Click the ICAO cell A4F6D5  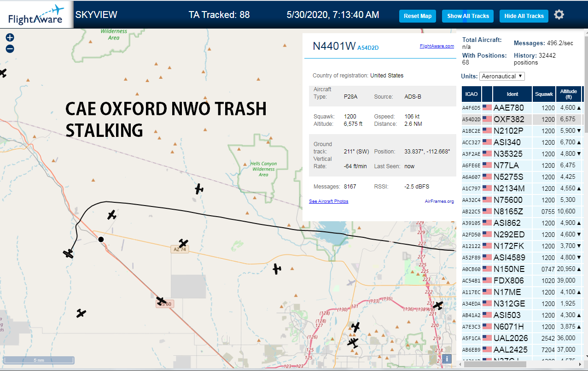(472, 108)
